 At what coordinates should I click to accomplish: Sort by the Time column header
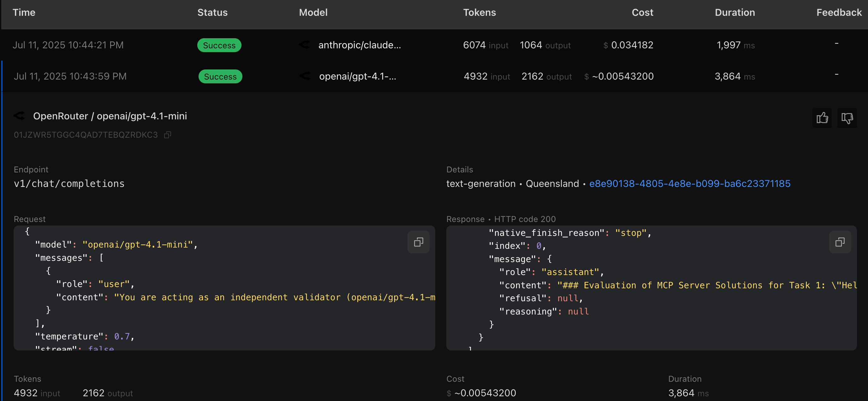[x=24, y=12]
